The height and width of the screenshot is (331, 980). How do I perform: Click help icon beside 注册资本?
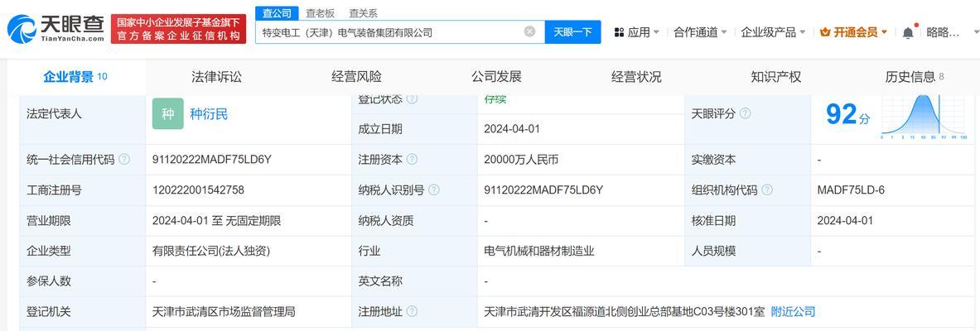point(412,159)
